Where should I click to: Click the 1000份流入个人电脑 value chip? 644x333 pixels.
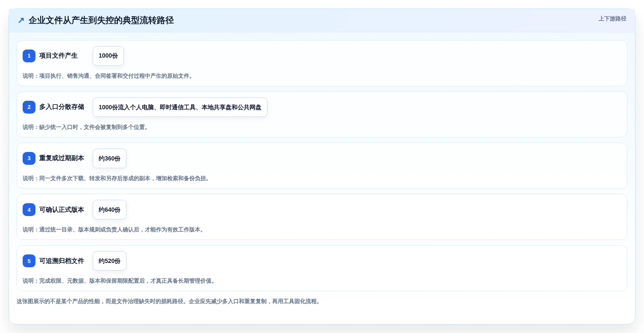180,107
